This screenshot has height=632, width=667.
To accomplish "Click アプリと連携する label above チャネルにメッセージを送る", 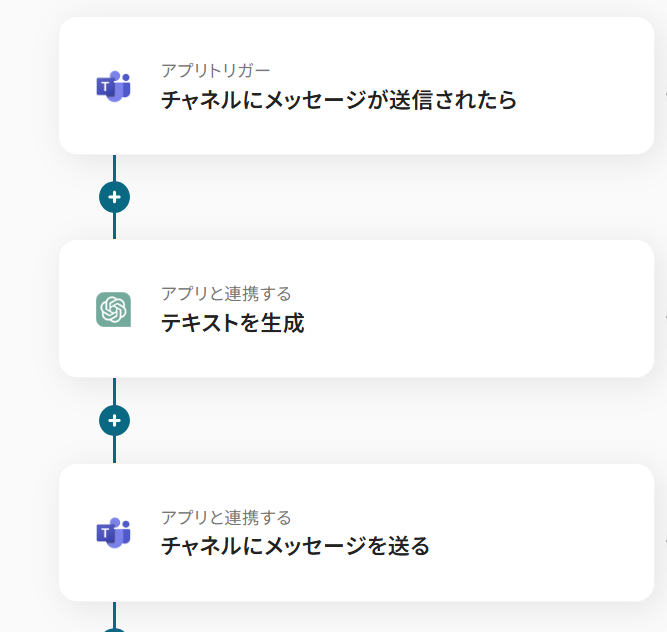I will [x=226, y=517].
